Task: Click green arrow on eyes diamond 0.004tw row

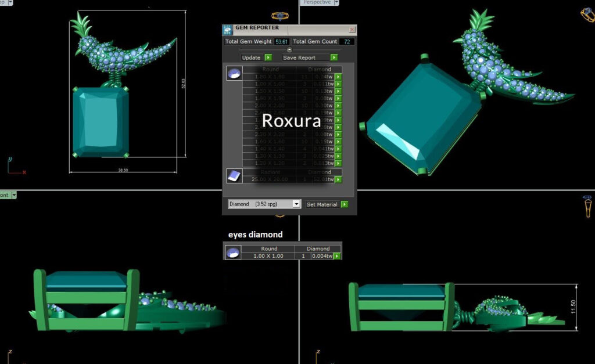Action: [x=338, y=256]
